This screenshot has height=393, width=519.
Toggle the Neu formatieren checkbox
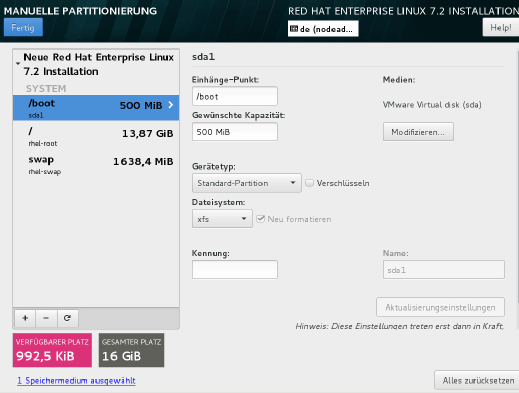260,219
